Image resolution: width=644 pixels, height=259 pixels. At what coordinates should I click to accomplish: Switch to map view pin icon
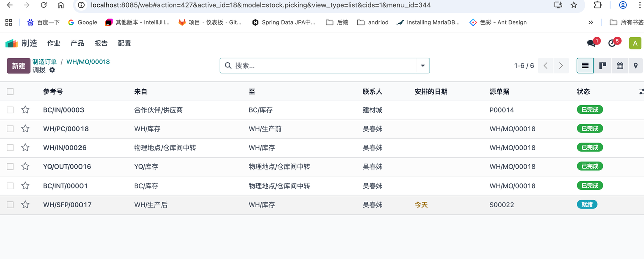(x=636, y=66)
